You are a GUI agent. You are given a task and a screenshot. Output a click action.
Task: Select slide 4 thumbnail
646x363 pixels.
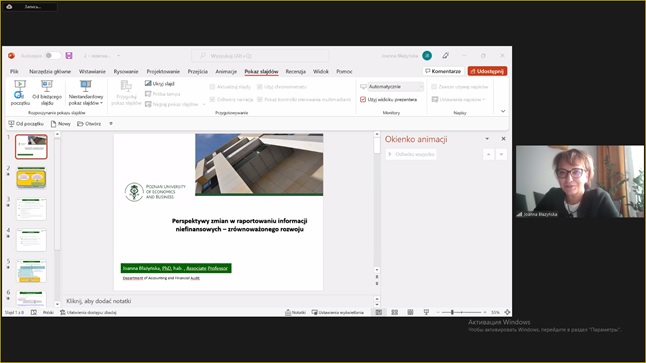click(x=31, y=240)
